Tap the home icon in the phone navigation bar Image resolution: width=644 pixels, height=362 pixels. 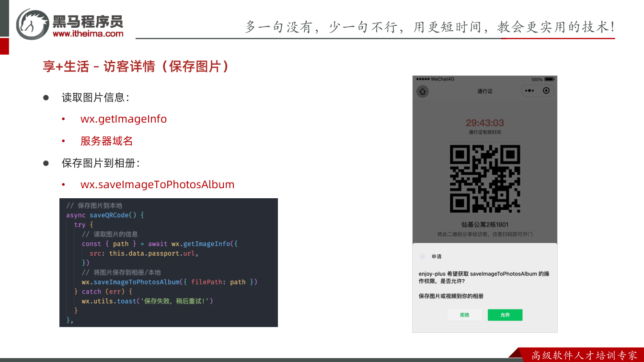click(x=422, y=91)
